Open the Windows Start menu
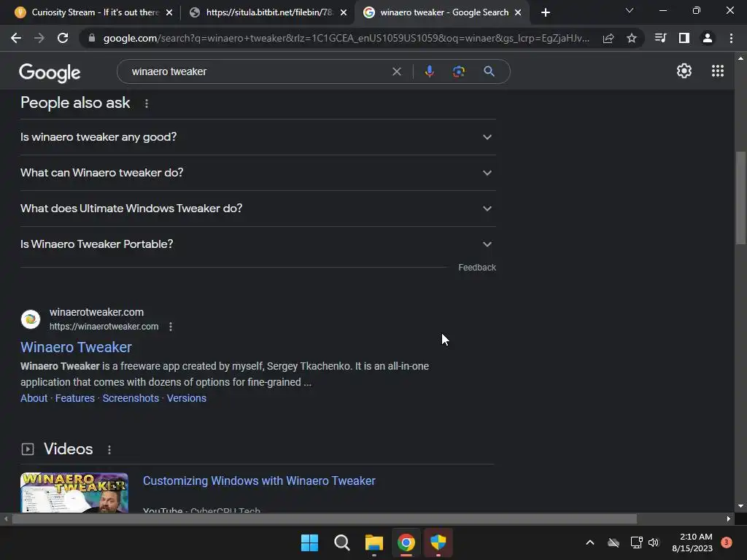Screen dimensions: 747x560 pos(309,542)
